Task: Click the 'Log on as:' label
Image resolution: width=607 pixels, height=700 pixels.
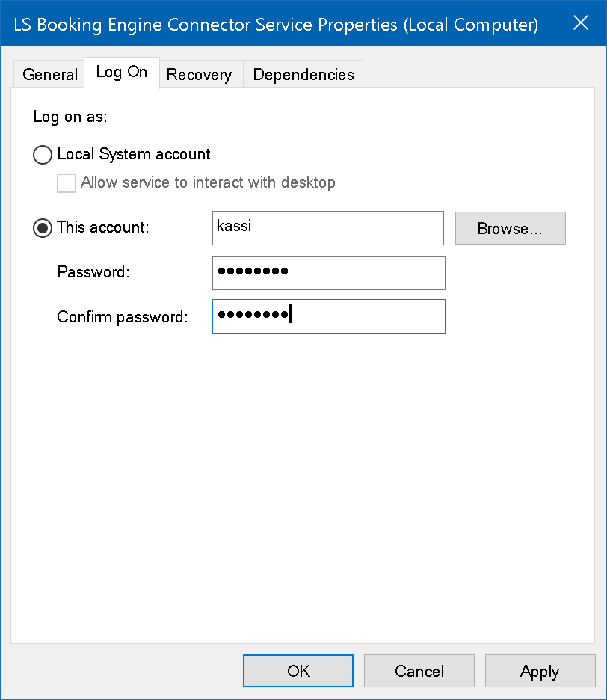Action: click(70, 117)
